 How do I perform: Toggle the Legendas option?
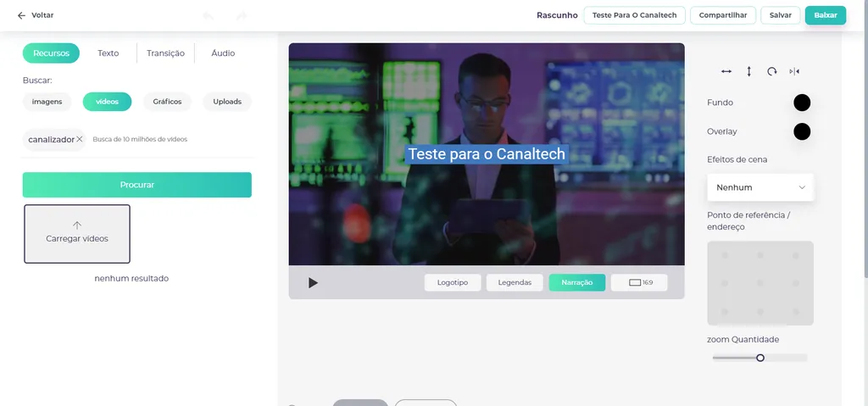pyautogui.click(x=515, y=282)
